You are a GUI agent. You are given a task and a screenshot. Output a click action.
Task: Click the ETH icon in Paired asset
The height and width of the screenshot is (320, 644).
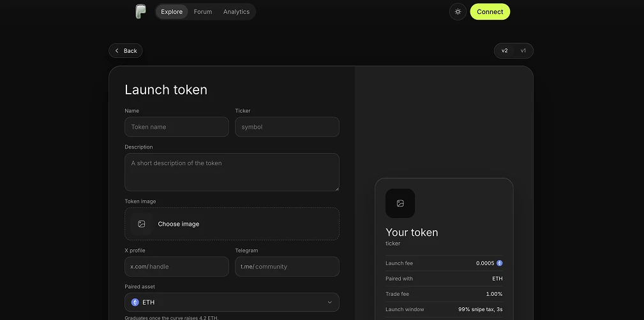tap(135, 302)
